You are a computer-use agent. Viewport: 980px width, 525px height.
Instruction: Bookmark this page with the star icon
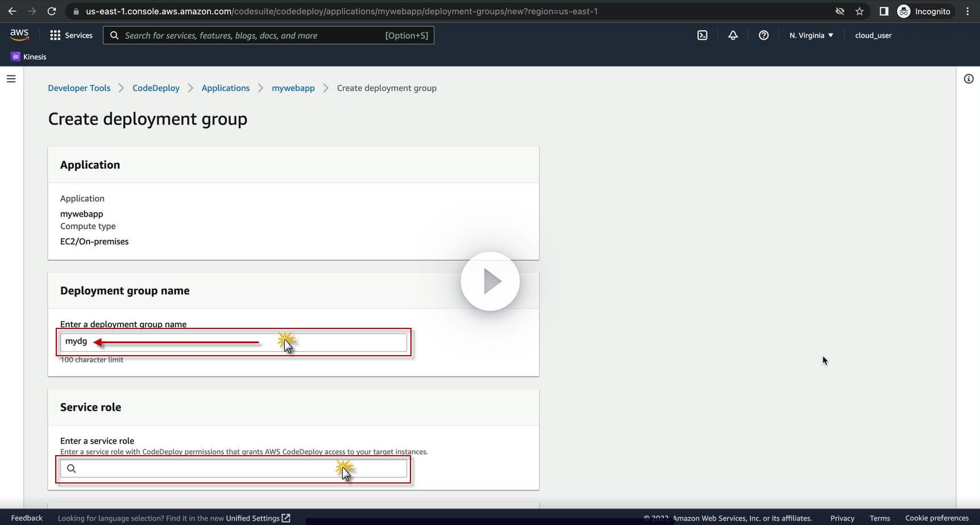click(x=859, y=11)
